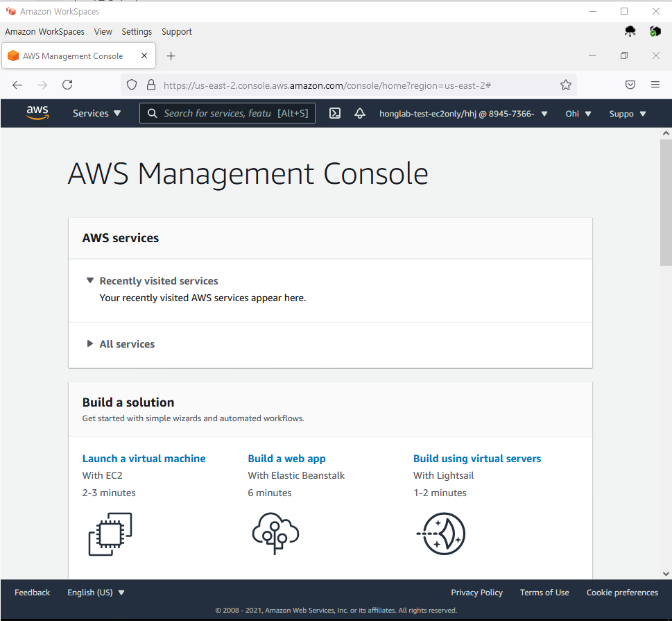Viewport: 672px width, 621px height.
Task: Click the WorkSpaces green check cube icon
Action: pos(655,31)
